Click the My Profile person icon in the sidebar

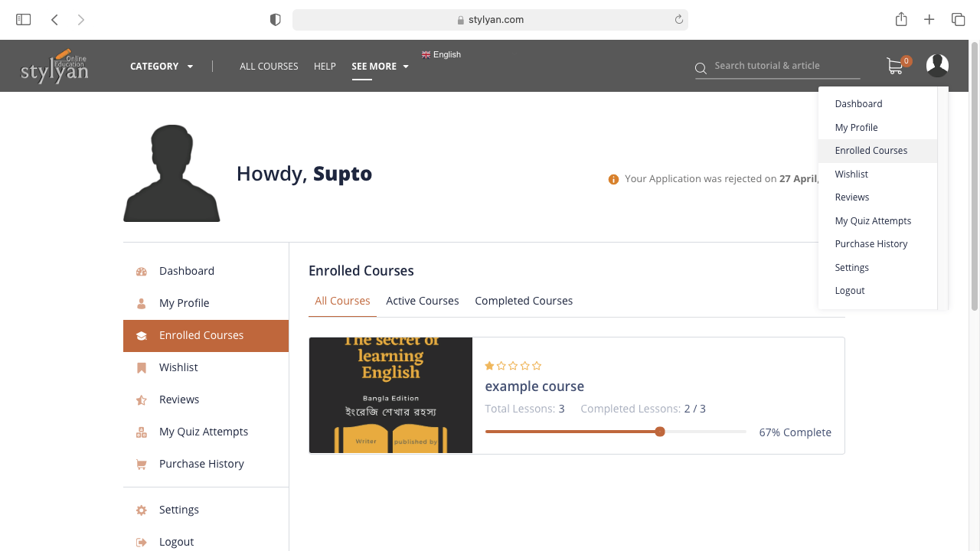click(141, 303)
